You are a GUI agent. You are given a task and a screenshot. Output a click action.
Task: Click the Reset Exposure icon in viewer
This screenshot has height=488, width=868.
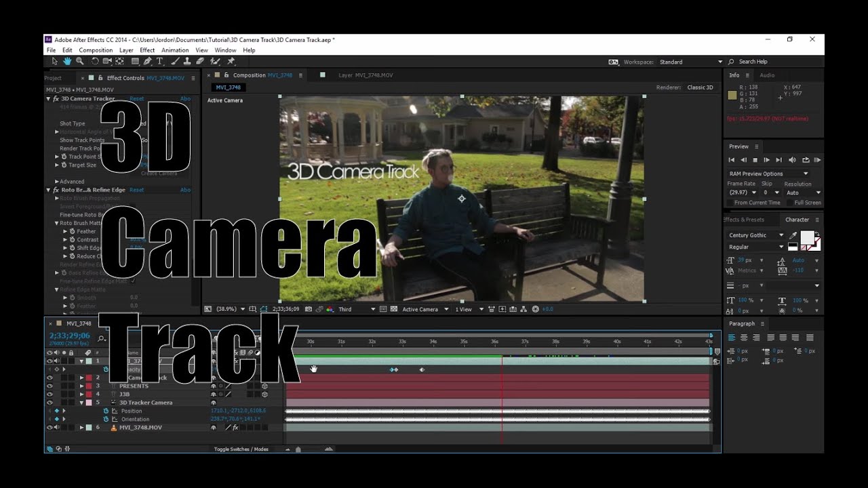(535, 309)
